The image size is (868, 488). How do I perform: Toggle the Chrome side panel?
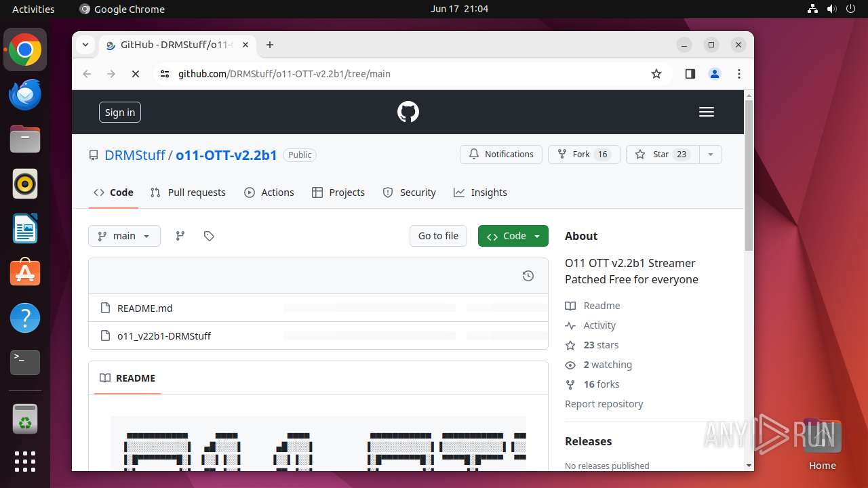point(690,74)
